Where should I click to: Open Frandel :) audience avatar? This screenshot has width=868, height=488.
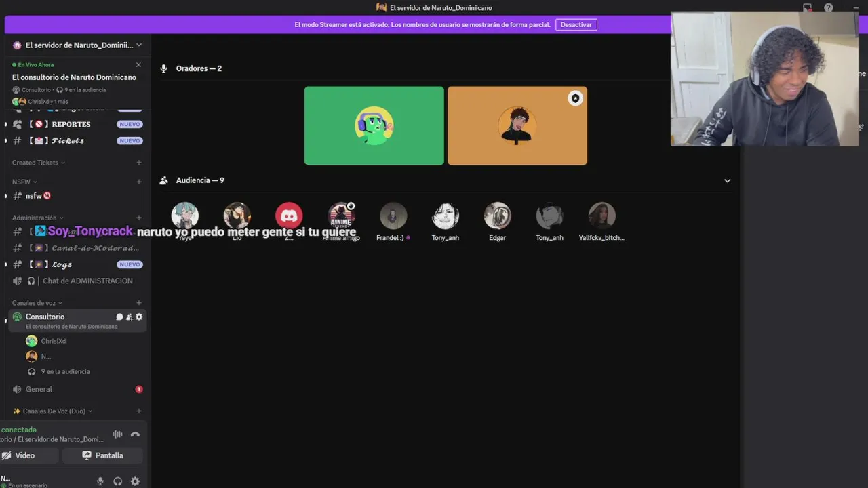[x=393, y=216]
